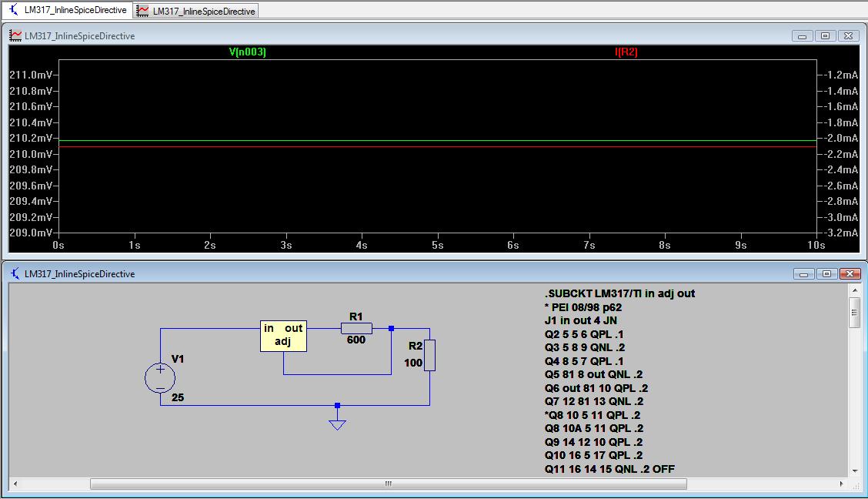Click the 'Q3 5 8 9 QNL .2' line
The image size is (868, 499).
(x=585, y=348)
